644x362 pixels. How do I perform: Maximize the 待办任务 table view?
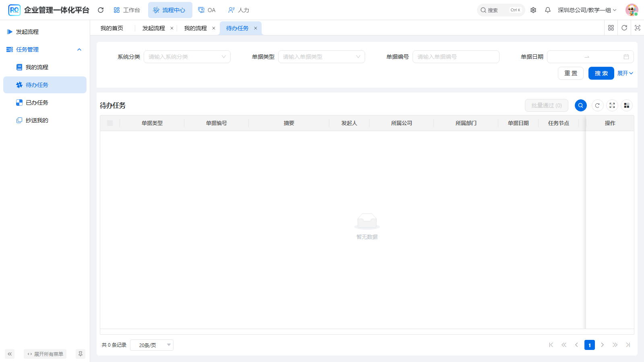(612, 105)
